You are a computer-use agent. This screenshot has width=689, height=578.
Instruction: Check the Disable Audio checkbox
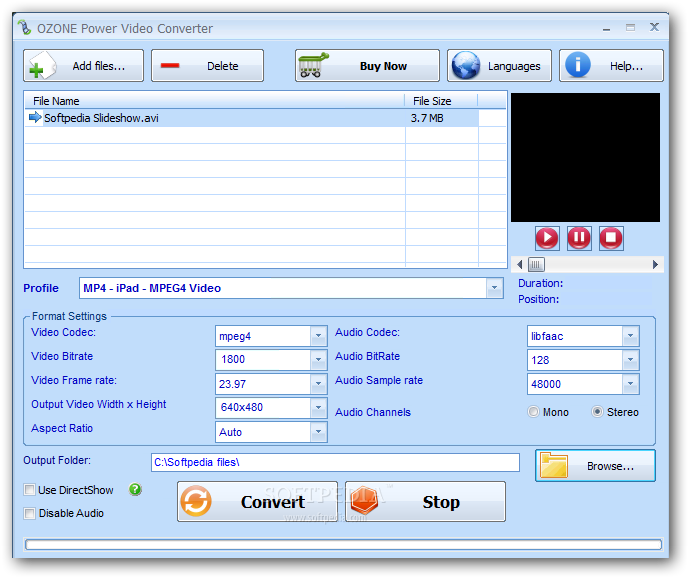tap(29, 513)
